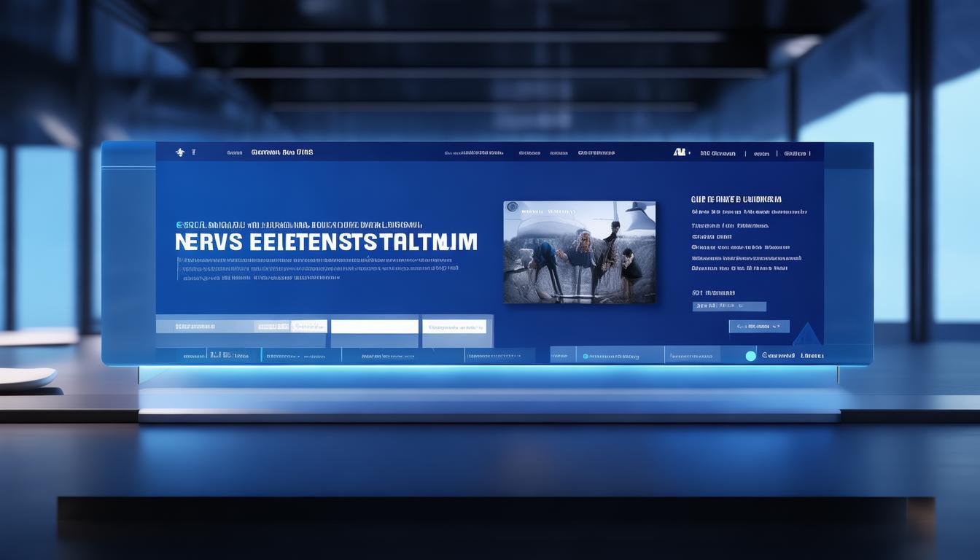Click the empty white input field below the headline
Image resolution: width=980 pixels, height=560 pixels.
[x=375, y=327]
